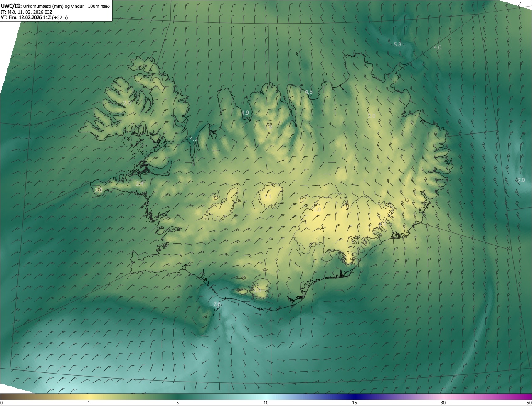Click the 4.0 precipitation value label

pos(437,48)
